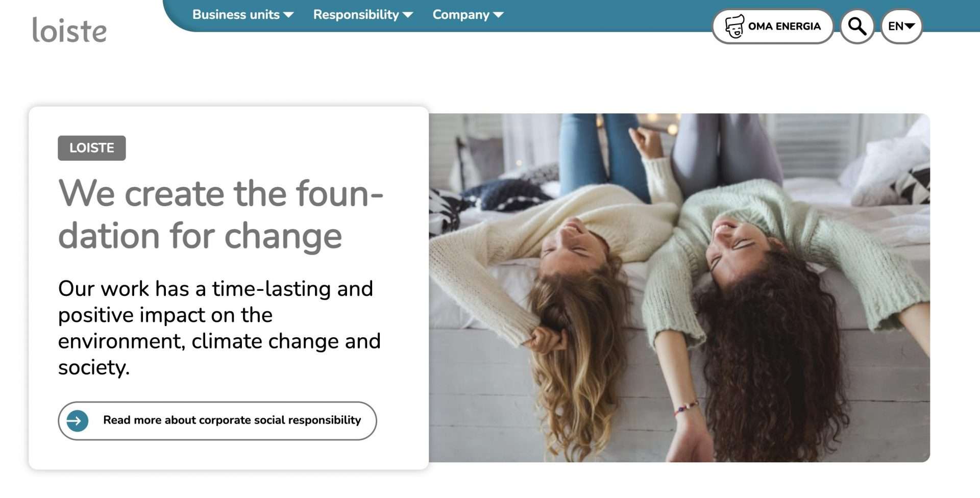The image size is (980, 498).
Task: Expand the Responsibility dropdown arrow
Action: (408, 15)
